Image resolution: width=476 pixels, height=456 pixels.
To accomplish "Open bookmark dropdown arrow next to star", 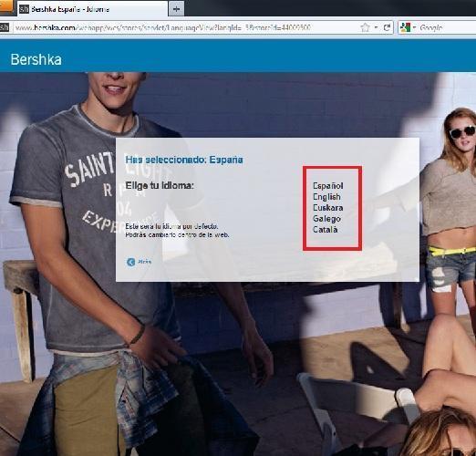I will 376,27.
